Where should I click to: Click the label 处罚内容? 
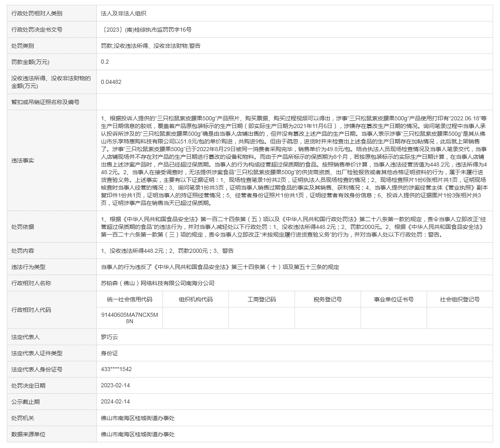coord(23,251)
